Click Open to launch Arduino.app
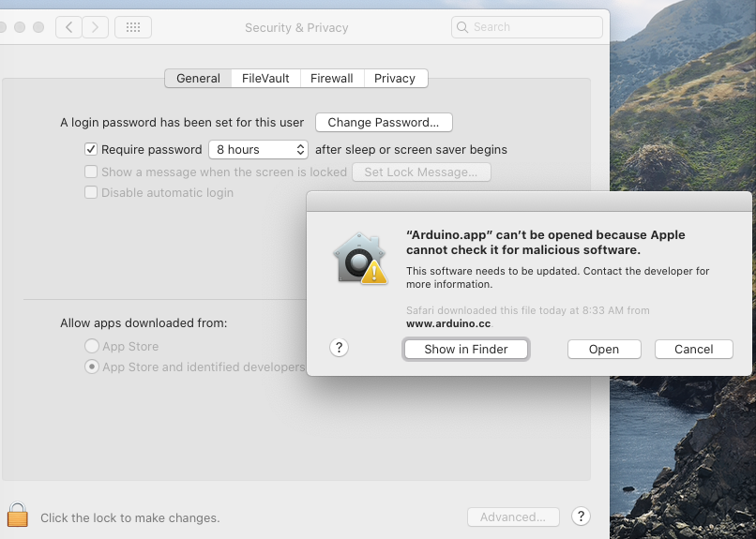The image size is (756, 539). [x=604, y=350]
